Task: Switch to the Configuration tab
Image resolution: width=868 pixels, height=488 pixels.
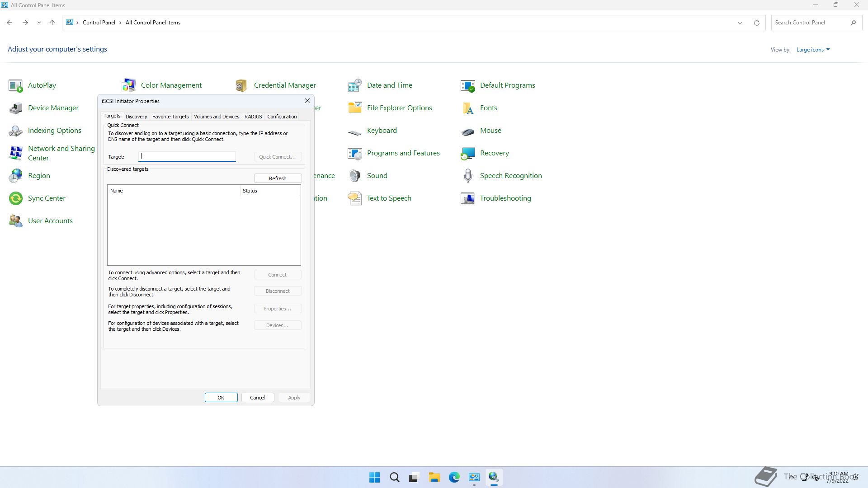Action: tap(282, 117)
